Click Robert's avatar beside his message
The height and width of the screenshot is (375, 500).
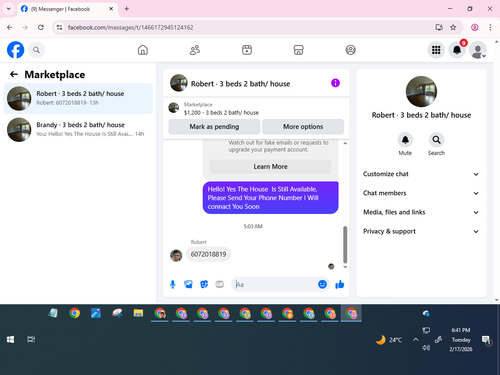[x=176, y=255]
